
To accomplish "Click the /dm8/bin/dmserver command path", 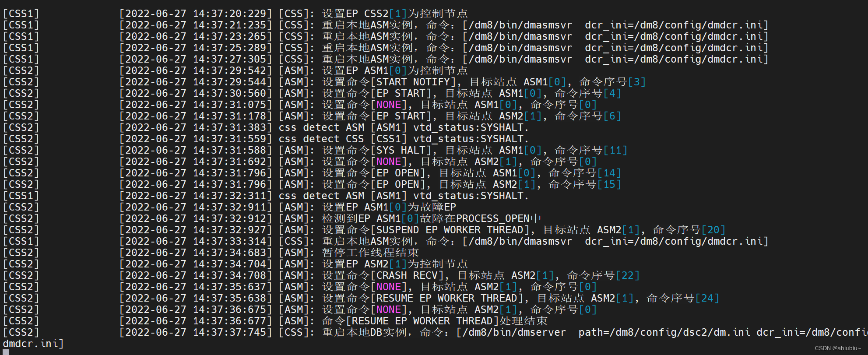I will point(514,333).
